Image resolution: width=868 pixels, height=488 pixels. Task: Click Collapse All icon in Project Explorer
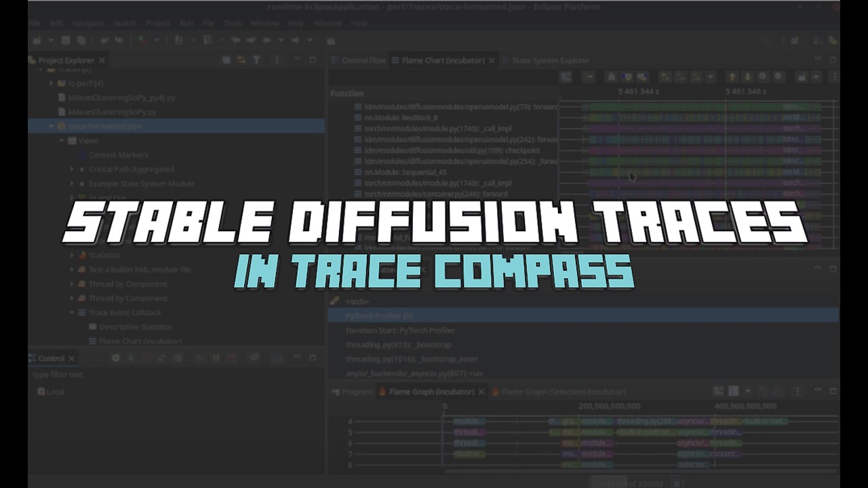coord(226,60)
